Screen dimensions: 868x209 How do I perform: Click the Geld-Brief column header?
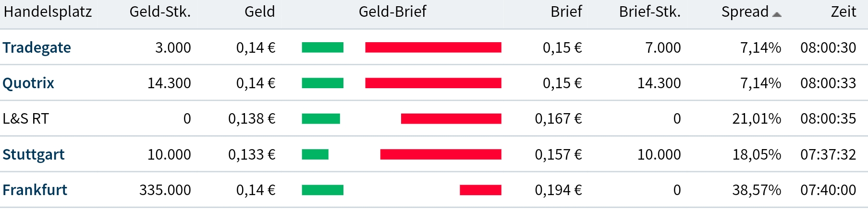pyautogui.click(x=392, y=12)
